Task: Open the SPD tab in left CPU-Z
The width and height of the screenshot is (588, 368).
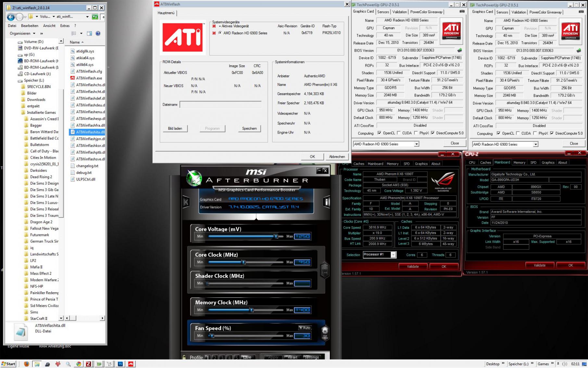Action: [x=407, y=164]
